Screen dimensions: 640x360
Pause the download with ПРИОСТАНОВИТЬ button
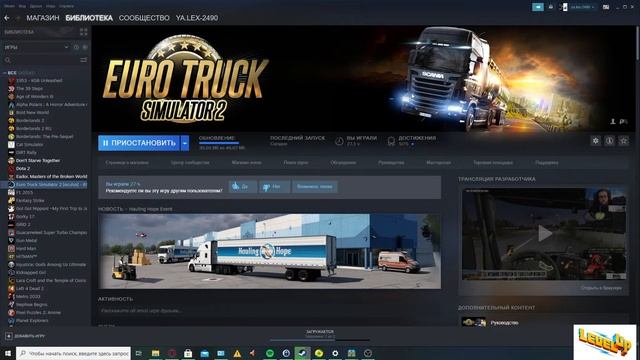(x=138, y=143)
